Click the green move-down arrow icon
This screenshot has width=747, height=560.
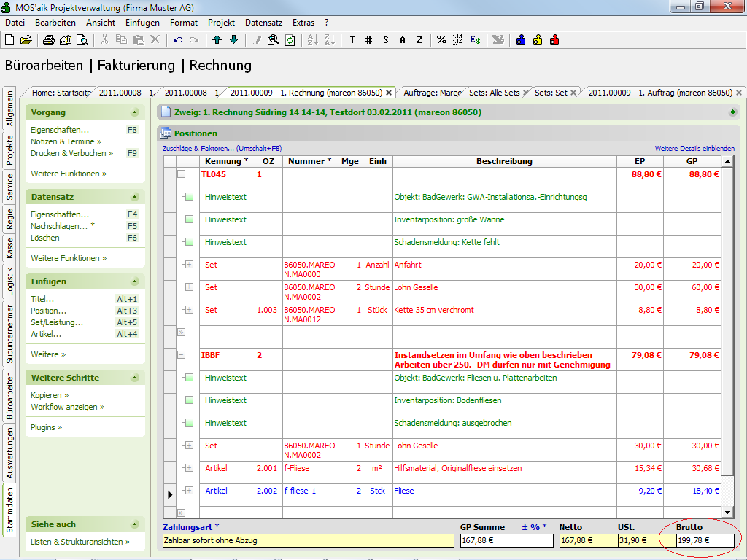coord(233,40)
